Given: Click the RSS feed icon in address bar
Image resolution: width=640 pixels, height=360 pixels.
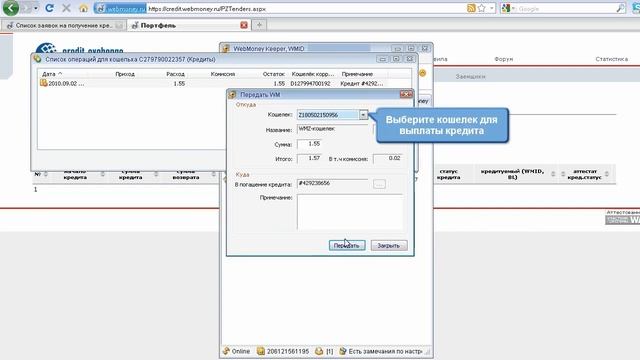Looking at the screenshot, I should (x=471, y=8).
